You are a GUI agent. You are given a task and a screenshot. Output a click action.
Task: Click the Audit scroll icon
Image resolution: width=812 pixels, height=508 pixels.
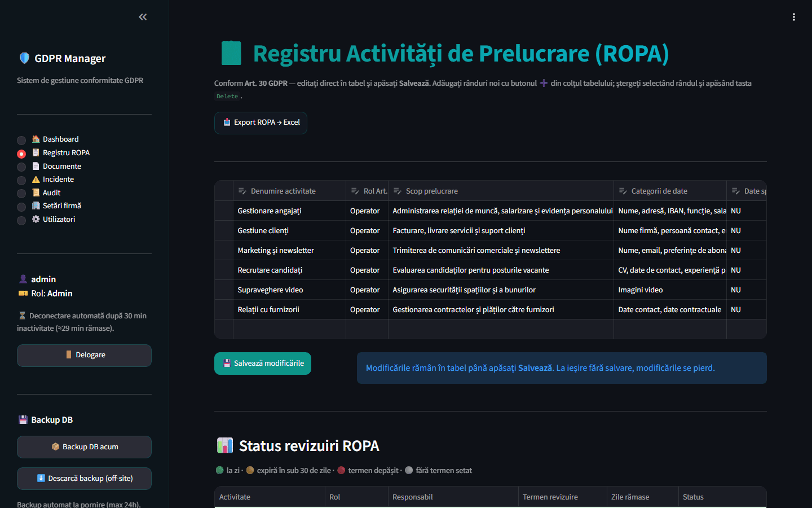pyautogui.click(x=36, y=192)
